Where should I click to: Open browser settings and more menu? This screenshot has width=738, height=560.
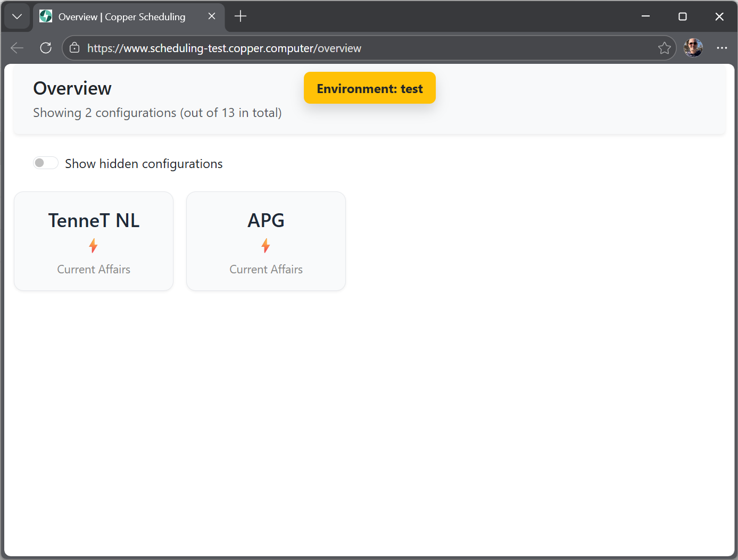point(722,48)
